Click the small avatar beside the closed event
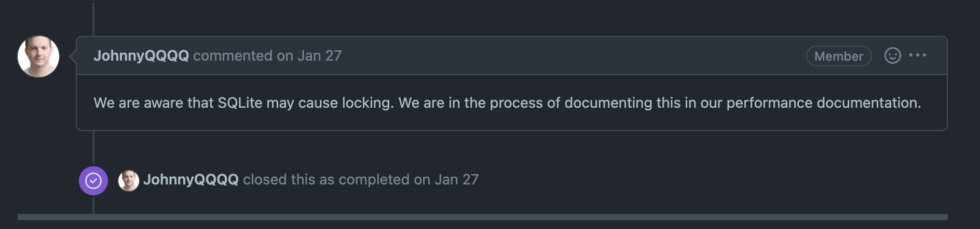This screenshot has width=980, height=229. click(129, 180)
